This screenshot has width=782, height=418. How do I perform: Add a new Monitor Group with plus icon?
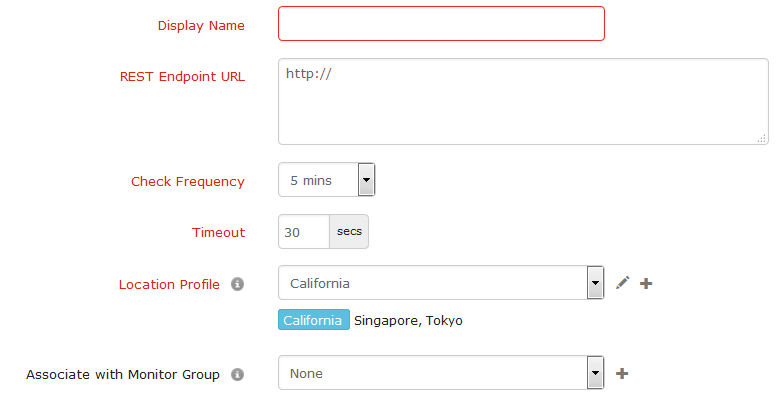(622, 373)
